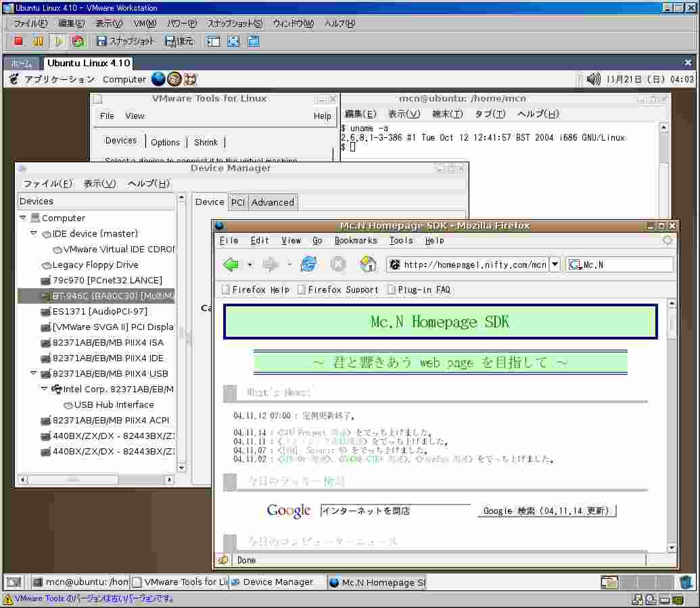This screenshot has height=608, width=700.
Task: Pause the VM with the suspend icon
Action: 38,41
